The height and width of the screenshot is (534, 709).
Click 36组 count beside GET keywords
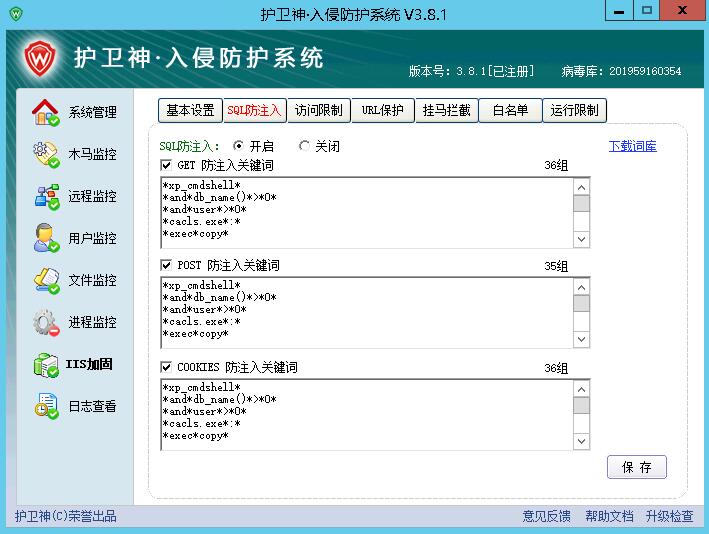click(556, 165)
